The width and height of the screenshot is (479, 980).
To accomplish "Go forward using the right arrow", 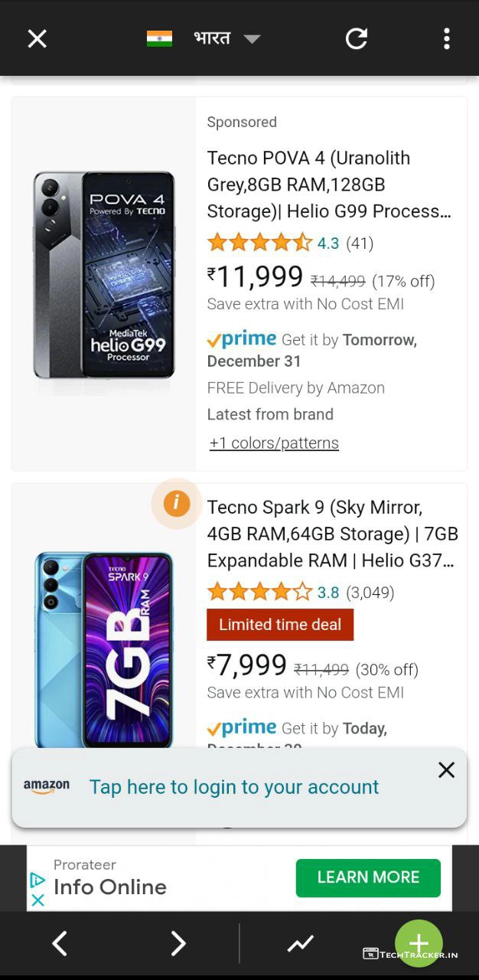I will (178, 943).
